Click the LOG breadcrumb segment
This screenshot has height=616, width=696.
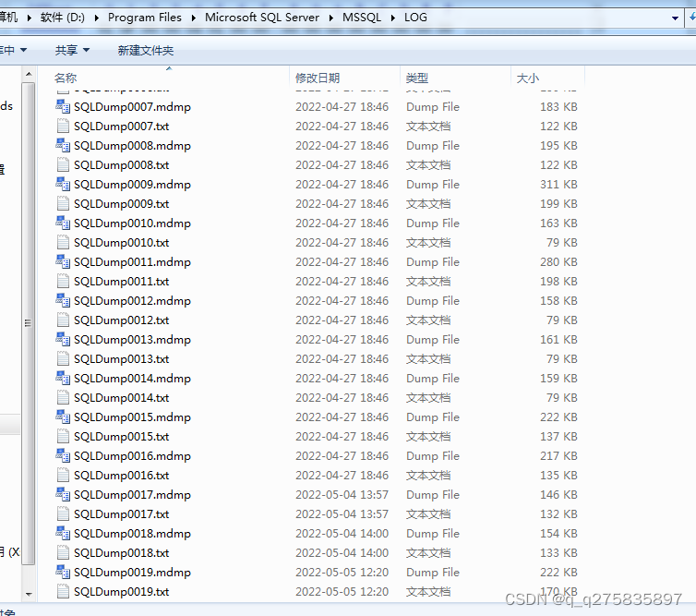point(415,18)
